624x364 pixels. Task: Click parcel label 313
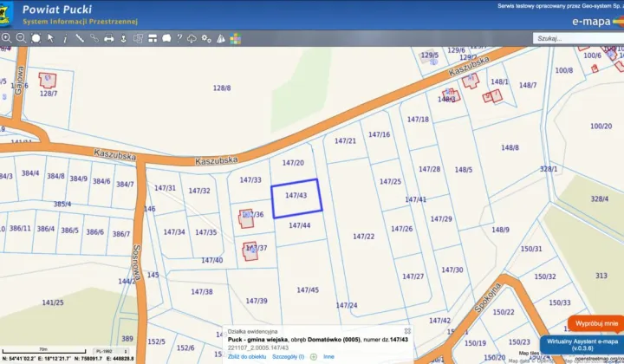click(x=601, y=276)
